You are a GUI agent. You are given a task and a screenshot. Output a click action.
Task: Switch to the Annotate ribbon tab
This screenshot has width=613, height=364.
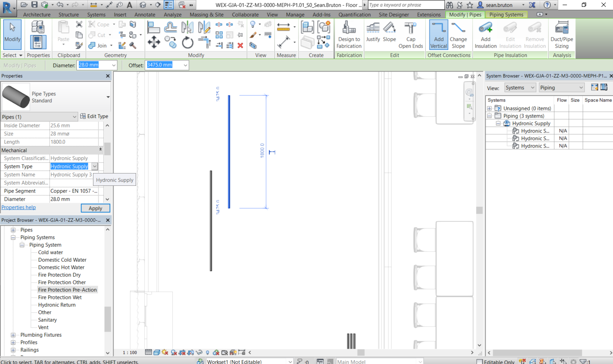tap(145, 14)
